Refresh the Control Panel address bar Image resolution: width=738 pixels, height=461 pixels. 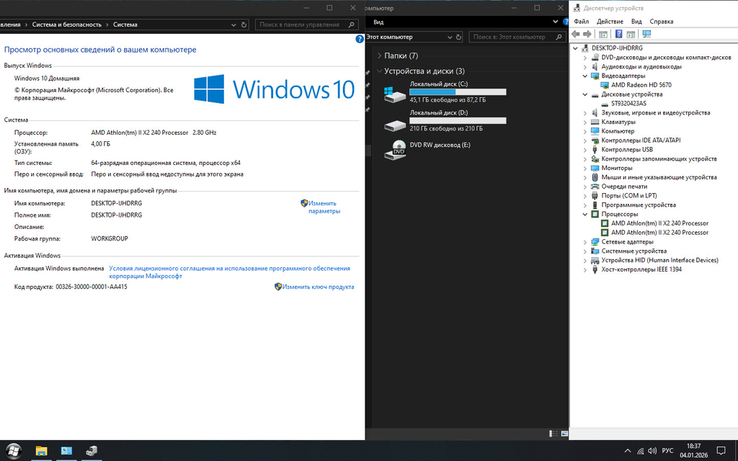tap(244, 24)
